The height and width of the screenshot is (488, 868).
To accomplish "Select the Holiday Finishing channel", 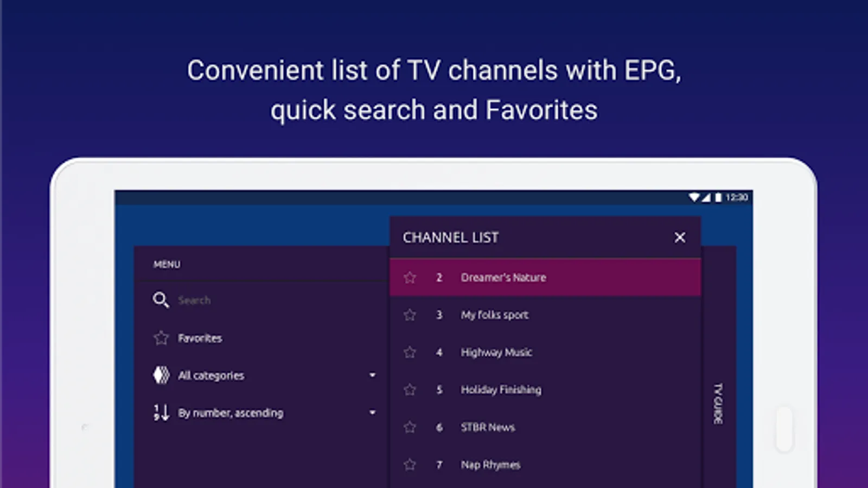I will (x=545, y=390).
